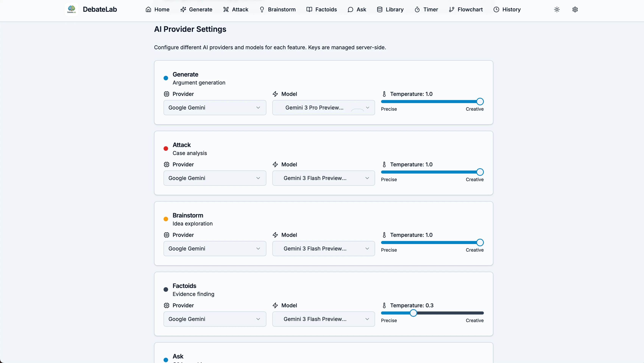Screen dimensions: 644x363
Task: Click the Timer stopwatch icon
Action: coord(417,9)
